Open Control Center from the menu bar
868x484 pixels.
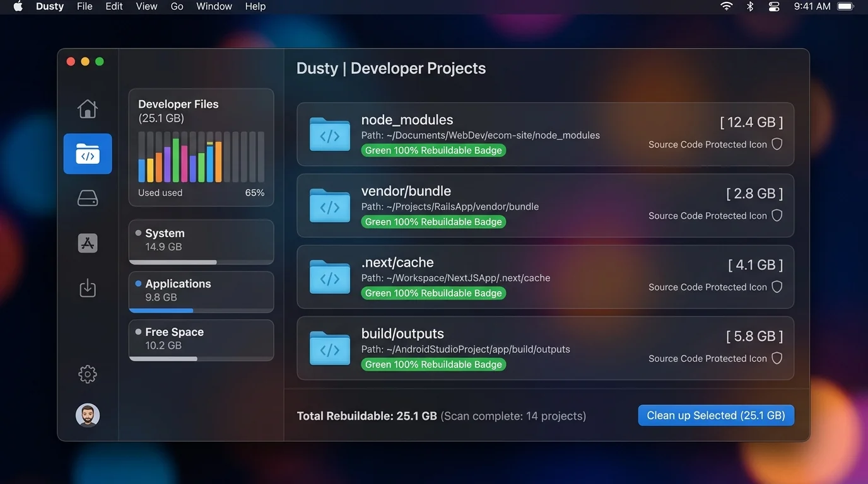click(x=774, y=6)
